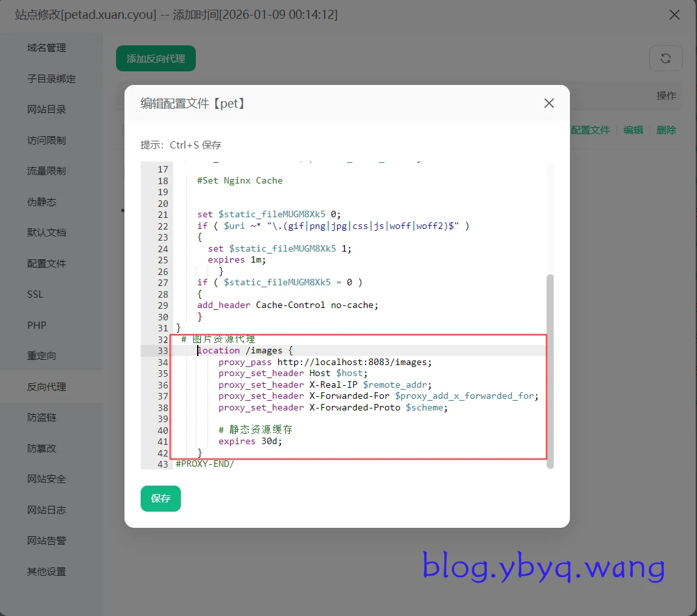Click the 编辑 link in the table row
Screen dimensions: 697x616
click(x=633, y=130)
